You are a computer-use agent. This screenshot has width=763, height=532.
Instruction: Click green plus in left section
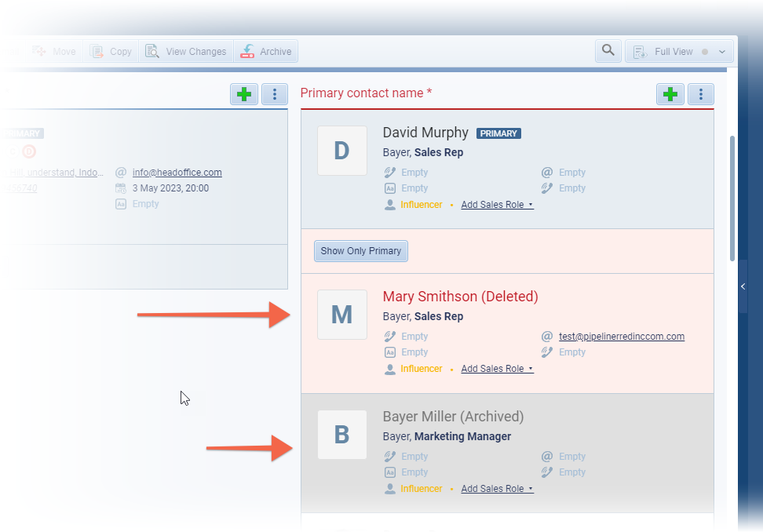(244, 94)
